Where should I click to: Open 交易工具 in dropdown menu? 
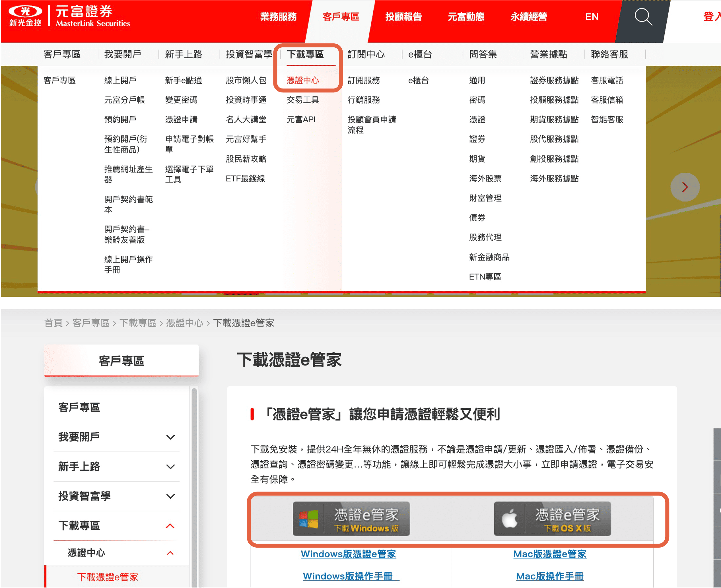click(x=303, y=100)
